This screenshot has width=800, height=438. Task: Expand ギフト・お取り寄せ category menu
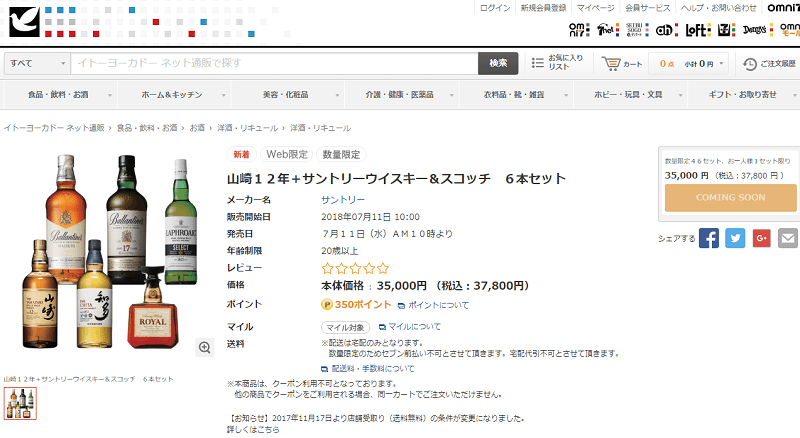745,95
